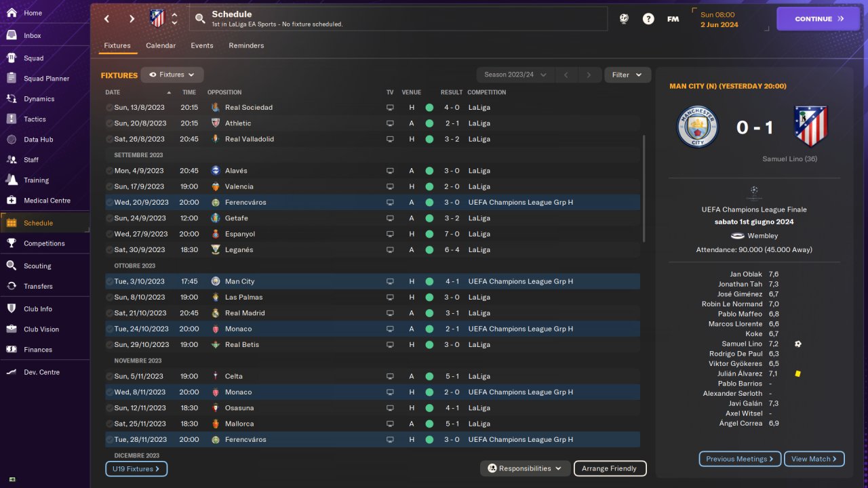Click Getafe club crest in fixtures
The height and width of the screenshot is (488, 868).
tap(215, 218)
